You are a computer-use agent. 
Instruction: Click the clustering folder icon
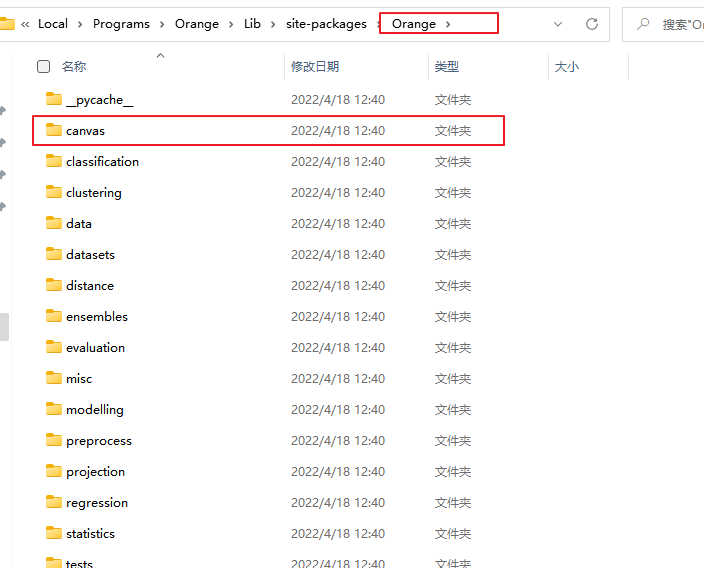53,192
